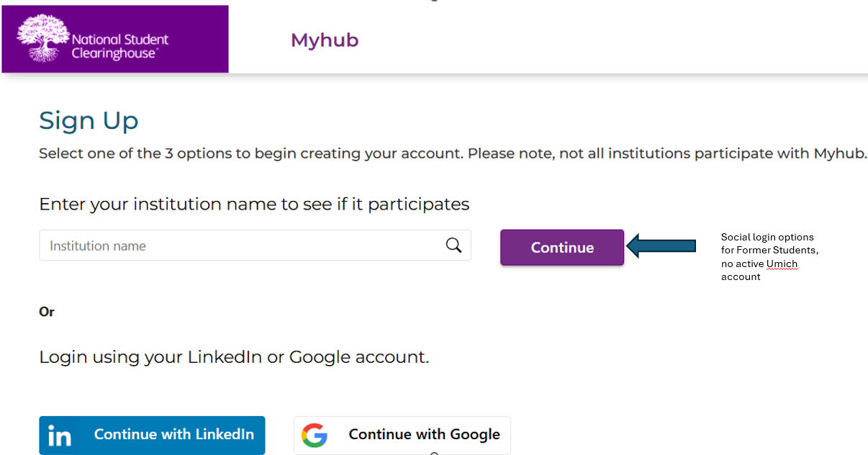Click the "Social login options" annotation text
This screenshot has width=868, height=455.
(767, 237)
